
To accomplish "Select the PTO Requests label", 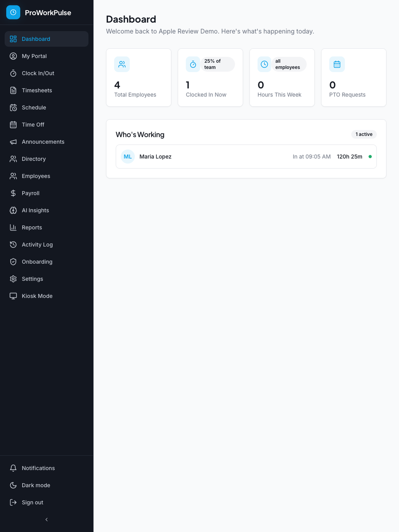I will 347,95.
